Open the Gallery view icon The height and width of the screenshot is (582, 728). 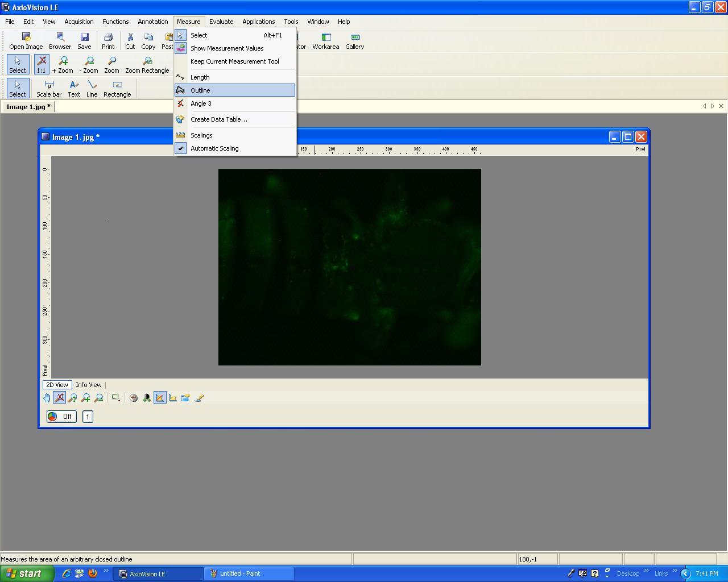(354, 41)
